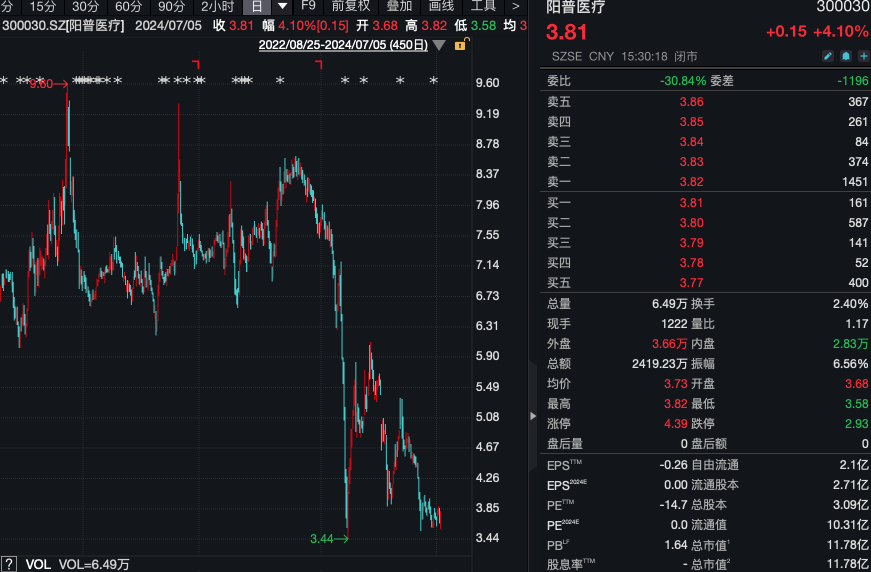Click the 流通值 value 10.31亿
The height and width of the screenshot is (572, 871).
tap(848, 525)
